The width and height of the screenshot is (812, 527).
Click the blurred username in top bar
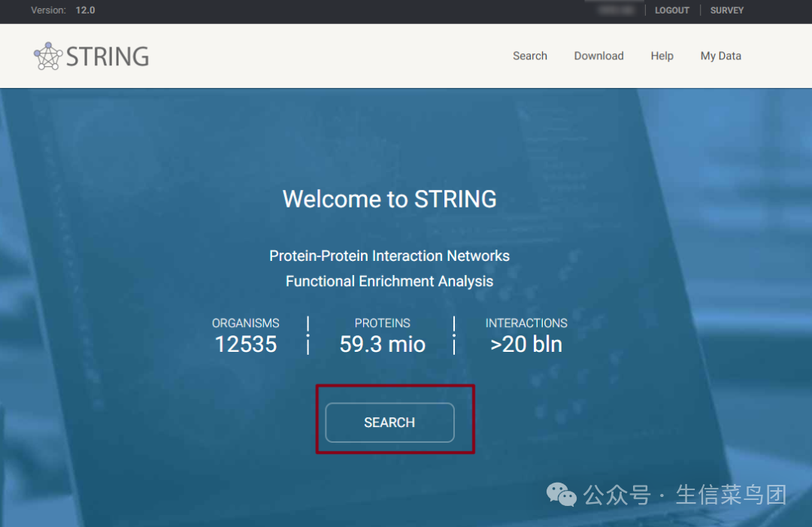616,11
